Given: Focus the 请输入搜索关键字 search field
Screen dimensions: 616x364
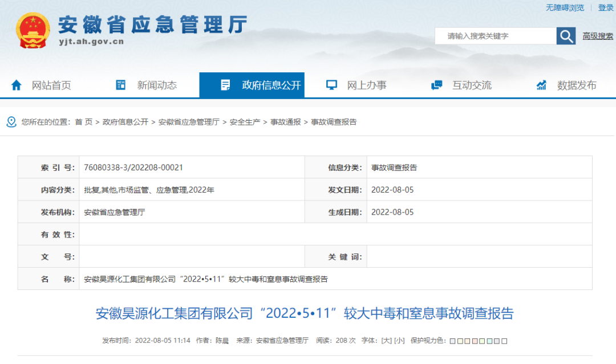Looking at the screenshot, I should click(x=496, y=36).
